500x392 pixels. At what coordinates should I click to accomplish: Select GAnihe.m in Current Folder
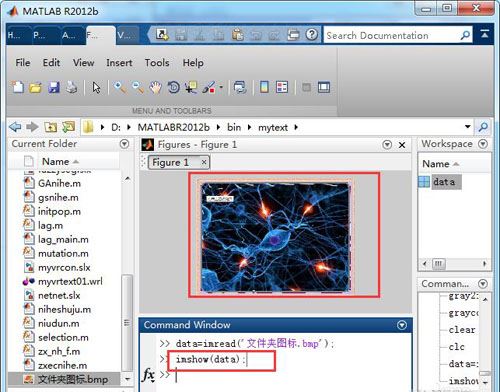click(x=59, y=183)
